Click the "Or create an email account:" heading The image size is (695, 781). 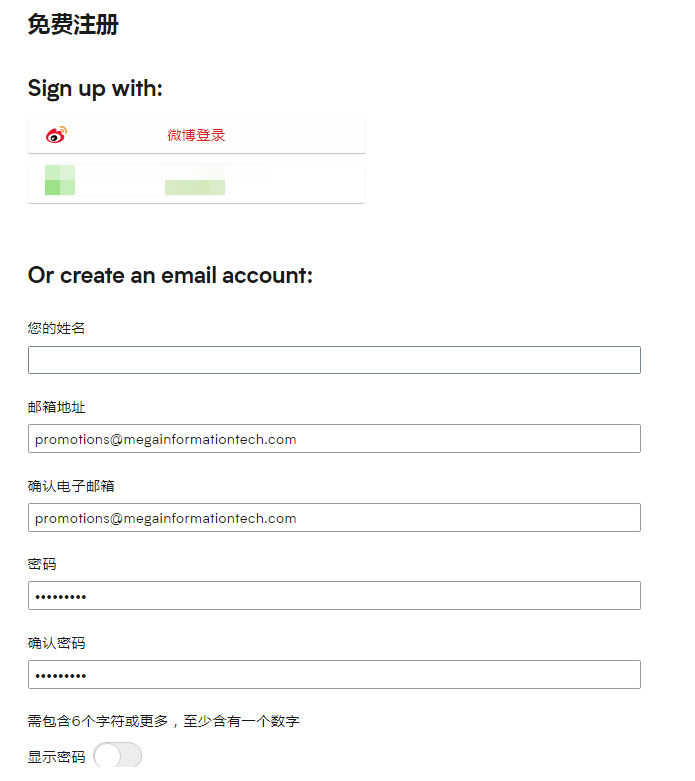tap(170, 275)
